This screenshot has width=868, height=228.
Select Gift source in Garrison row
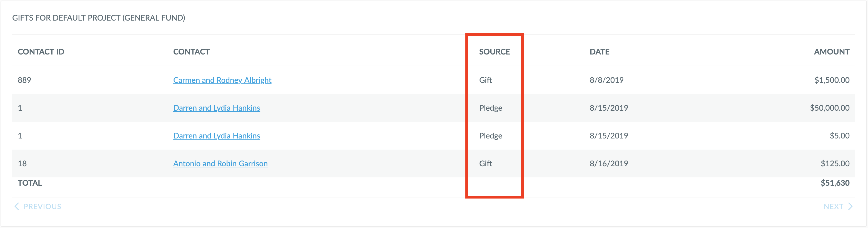point(486,163)
